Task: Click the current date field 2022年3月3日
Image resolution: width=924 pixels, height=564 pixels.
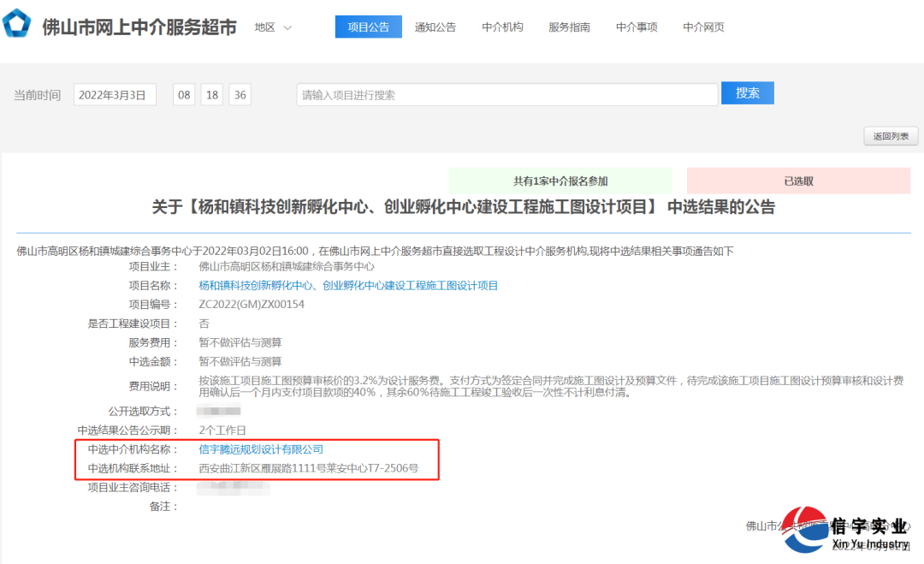Action: click(115, 95)
